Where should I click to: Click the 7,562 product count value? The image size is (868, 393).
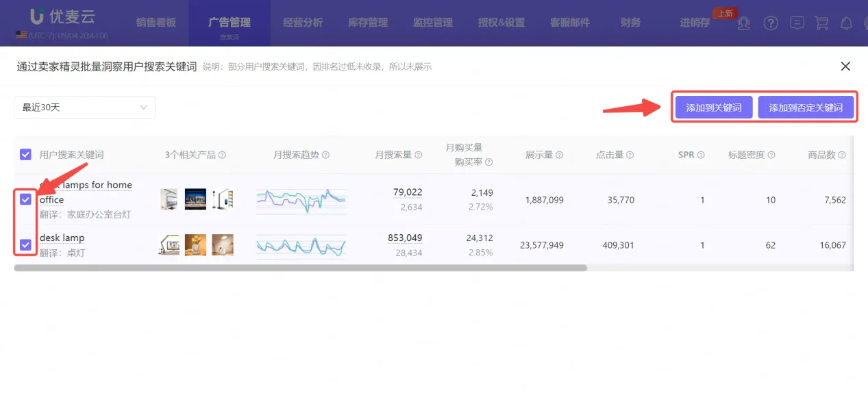(835, 200)
